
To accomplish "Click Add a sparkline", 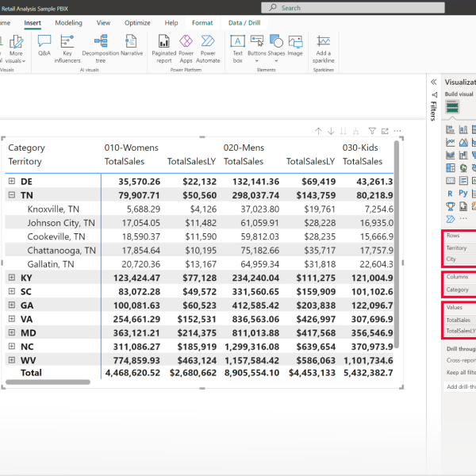I will click(324, 48).
